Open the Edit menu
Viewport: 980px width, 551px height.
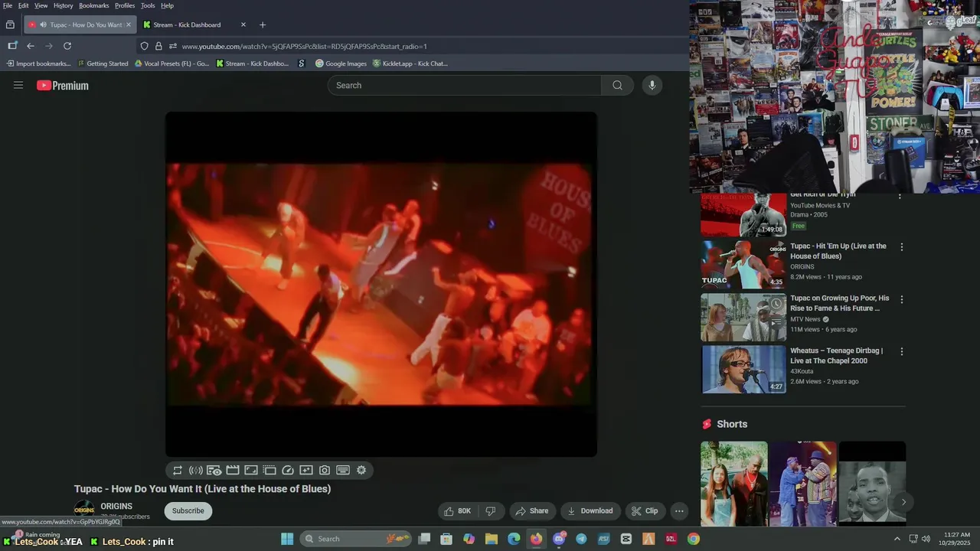(24, 5)
